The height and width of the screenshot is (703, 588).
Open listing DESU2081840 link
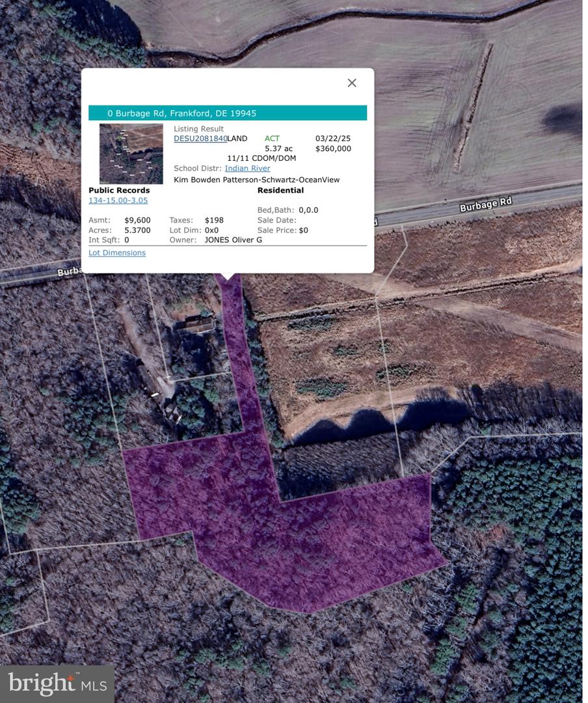(x=200, y=139)
